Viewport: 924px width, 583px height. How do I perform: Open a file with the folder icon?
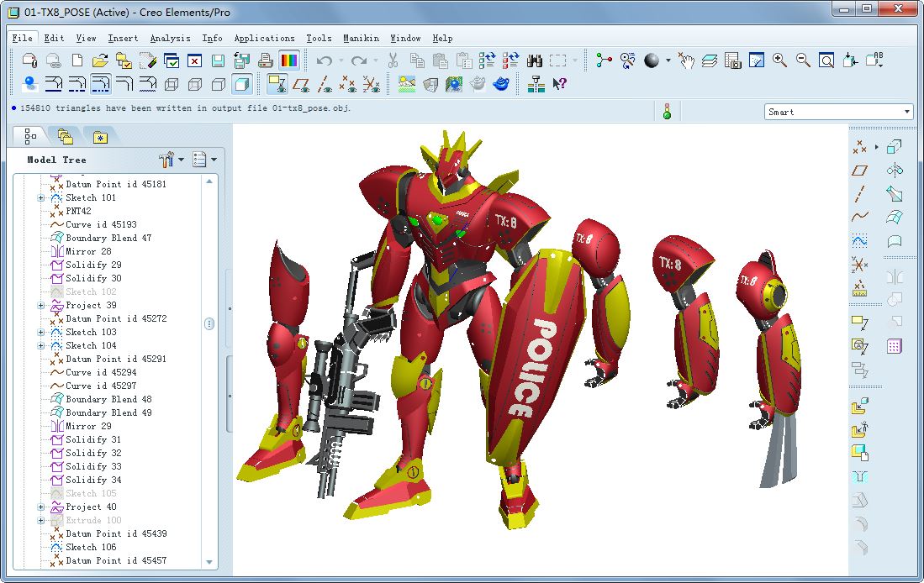(x=100, y=60)
